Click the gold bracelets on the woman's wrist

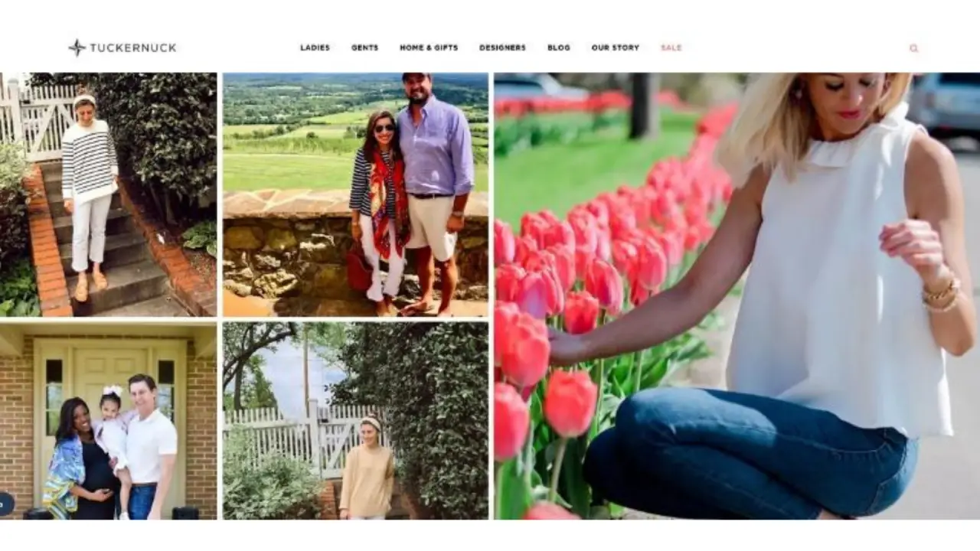(940, 293)
